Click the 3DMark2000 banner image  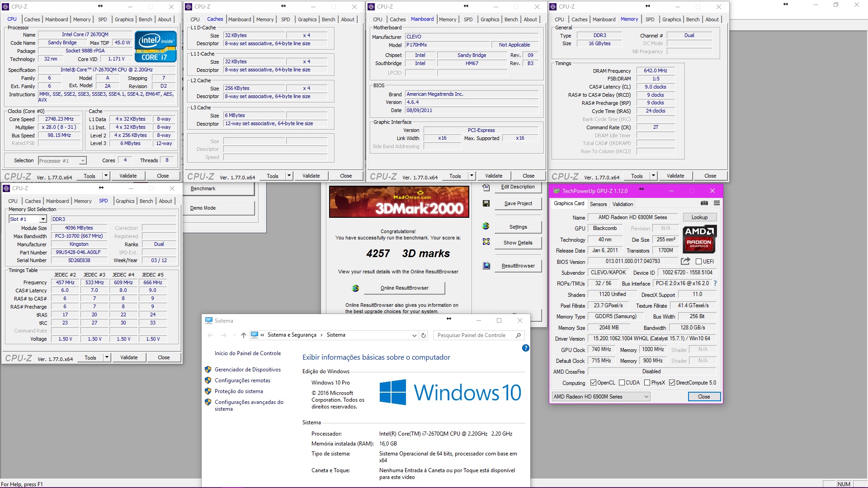point(399,202)
